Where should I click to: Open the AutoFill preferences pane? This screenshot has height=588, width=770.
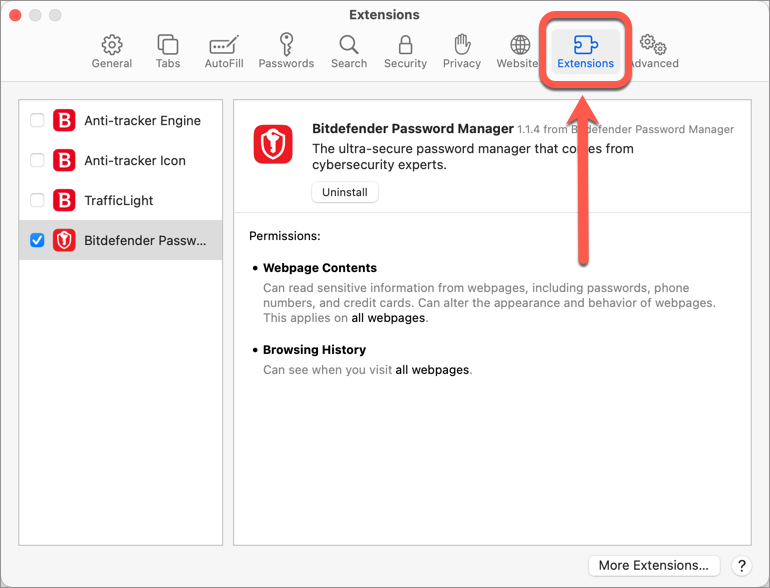(x=224, y=52)
